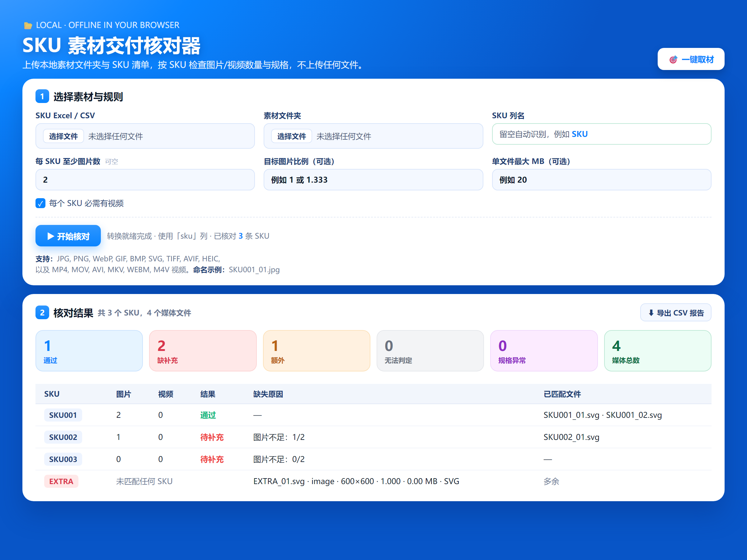Click the step 1 badge for 选择素材与规则
The width and height of the screenshot is (747, 560).
(42, 96)
